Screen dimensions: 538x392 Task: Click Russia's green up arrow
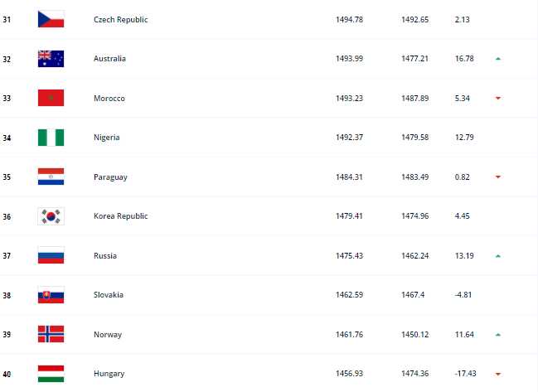pos(498,256)
